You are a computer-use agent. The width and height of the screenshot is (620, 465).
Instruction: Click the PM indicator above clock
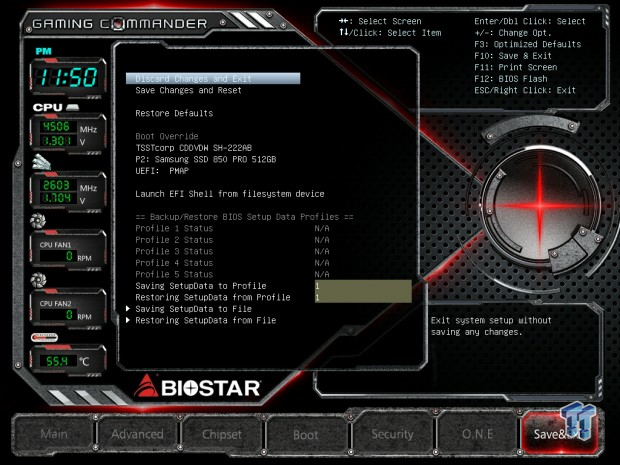point(43,51)
